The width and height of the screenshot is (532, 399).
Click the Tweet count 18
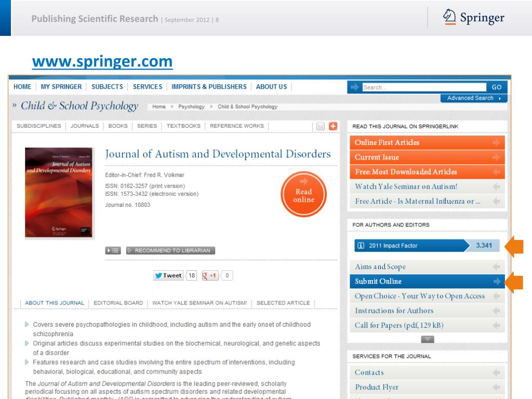point(192,275)
